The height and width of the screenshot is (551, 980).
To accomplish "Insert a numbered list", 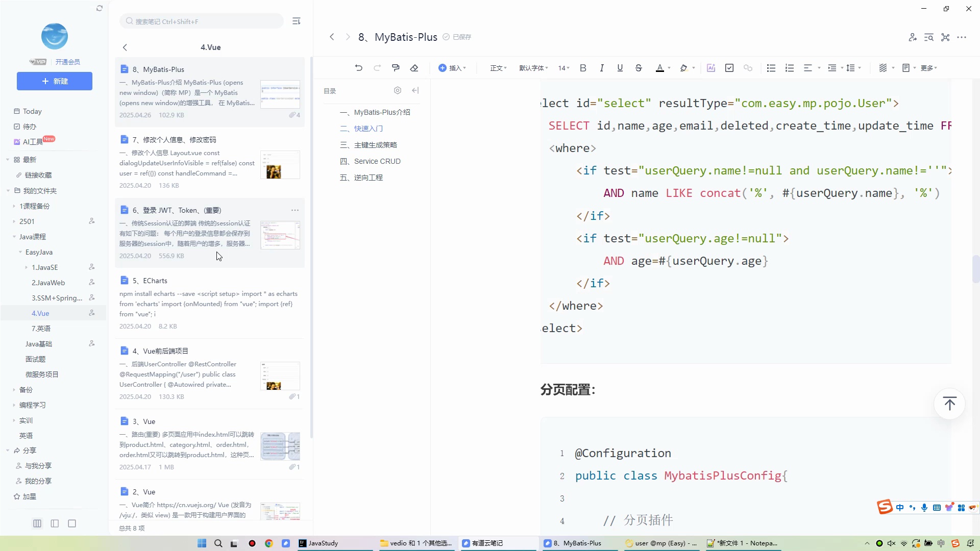I will (x=790, y=68).
